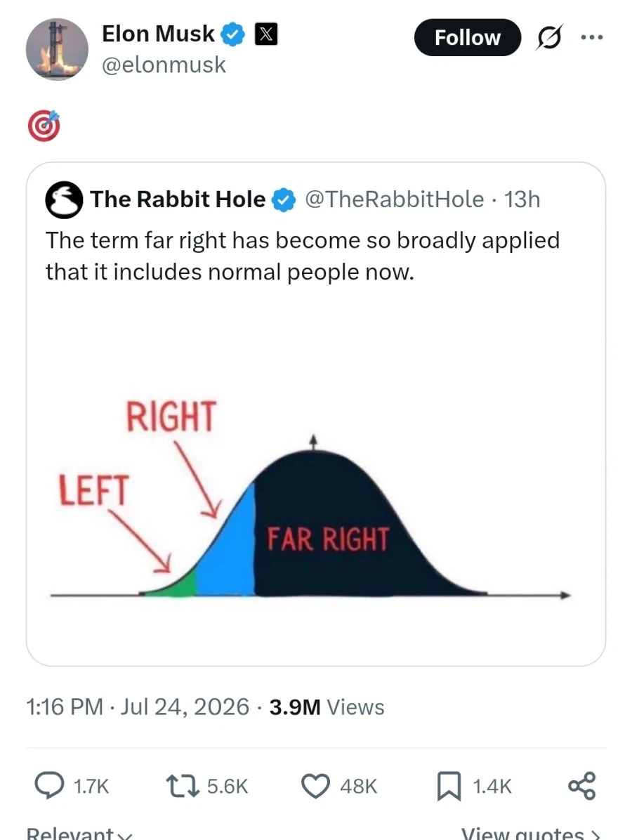Like the post with heart icon

coord(315,786)
